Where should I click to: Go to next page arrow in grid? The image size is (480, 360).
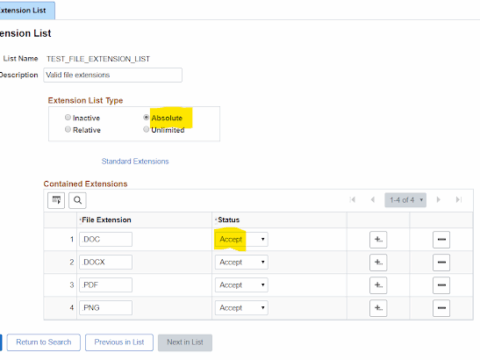tap(438, 200)
